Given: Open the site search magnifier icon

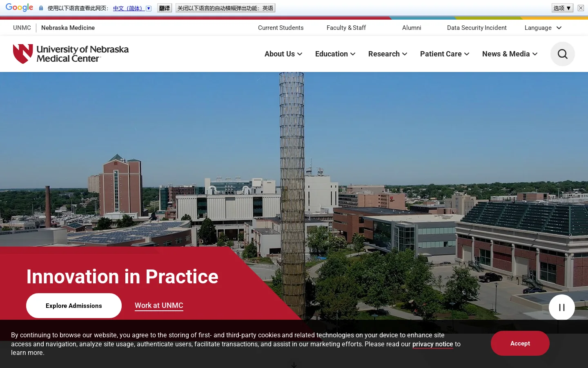Looking at the screenshot, I should [562, 54].
